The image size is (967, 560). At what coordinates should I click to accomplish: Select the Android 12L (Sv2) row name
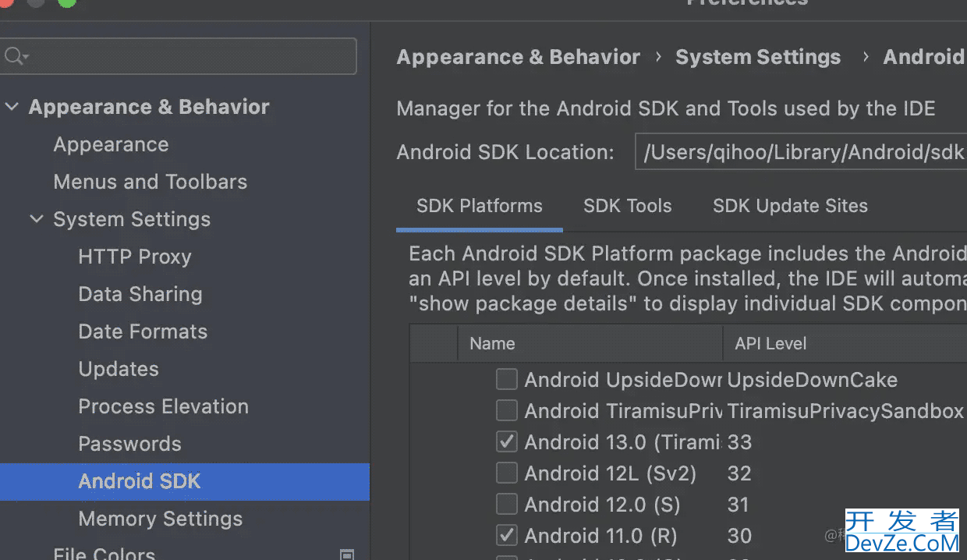[x=610, y=473]
